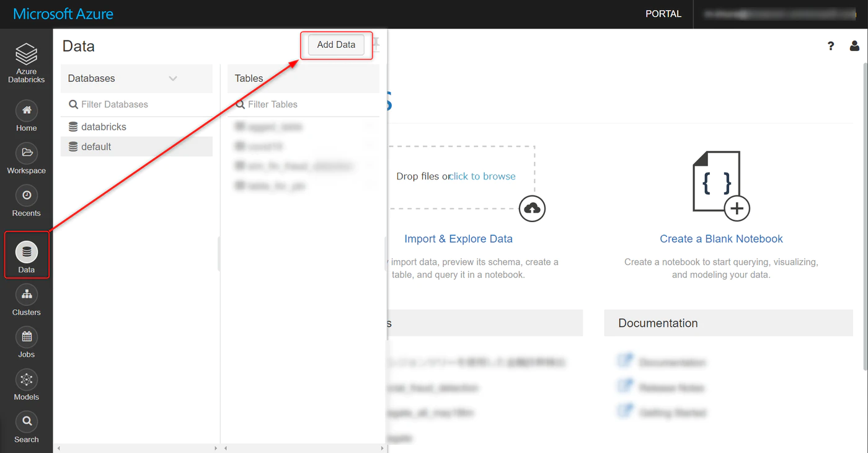Click the Microsoft Azure title
The height and width of the screenshot is (453, 868).
click(63, 14)
